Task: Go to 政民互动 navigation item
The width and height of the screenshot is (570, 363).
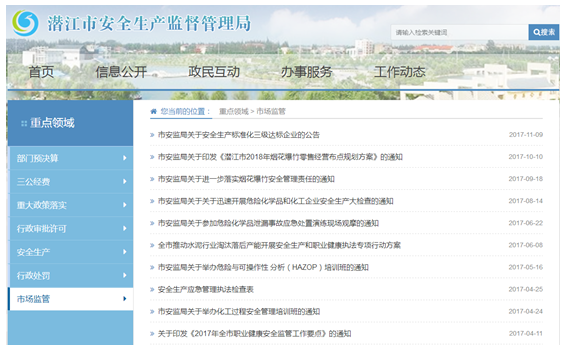Action: (x=214, y=72)
